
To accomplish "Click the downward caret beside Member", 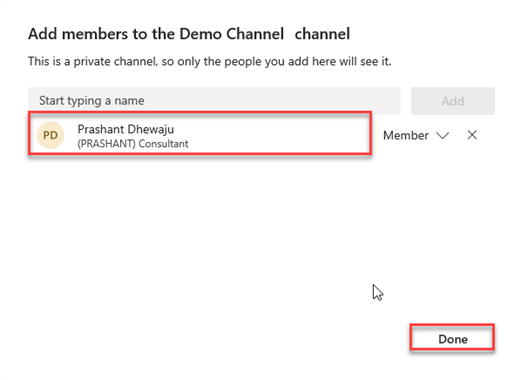I will tap(443, 135).
